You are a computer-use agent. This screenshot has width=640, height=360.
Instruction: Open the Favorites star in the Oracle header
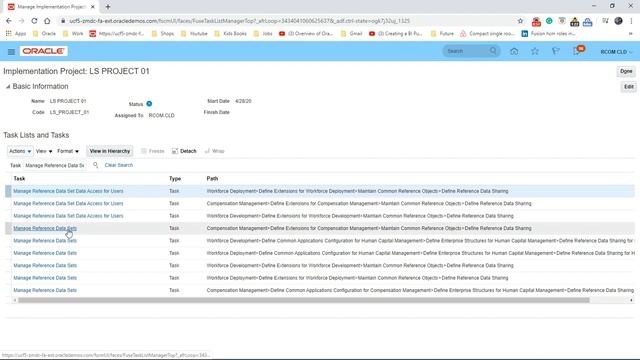pyautogui.click(x=535, y=51)
